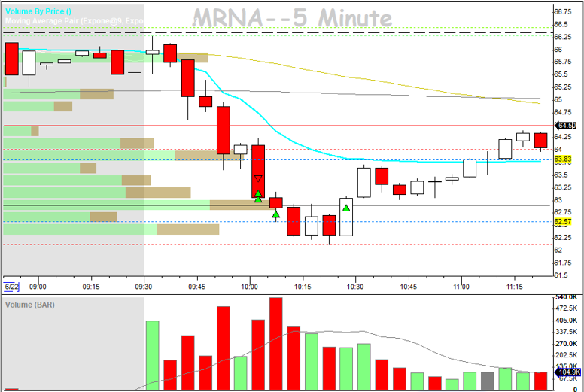Click the MRNA--5 Minute chart title
The image size is (584, 392).
coord(292,18)
